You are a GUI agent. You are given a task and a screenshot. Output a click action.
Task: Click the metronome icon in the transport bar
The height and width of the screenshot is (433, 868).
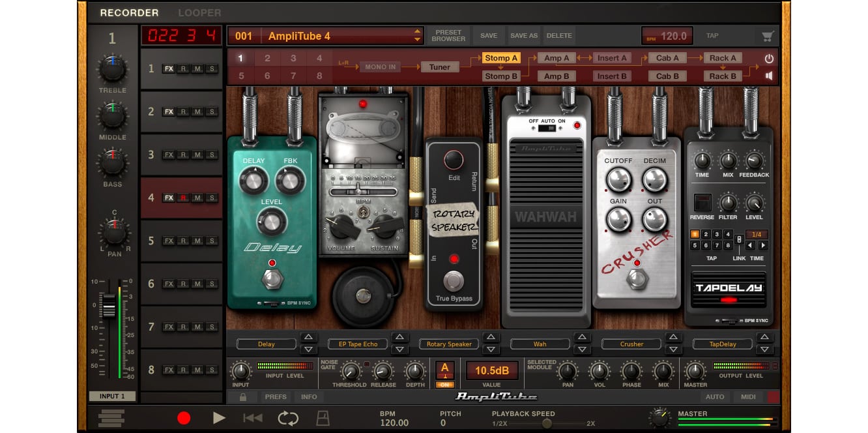pos(323,418)
